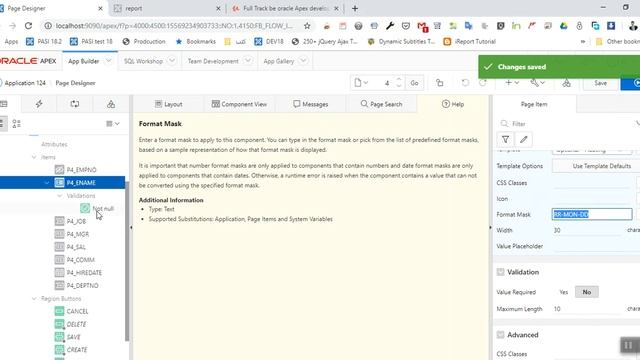Screen dimensions: 640x360
Task: Select the Page Item property tab
Action: [534, 104]
